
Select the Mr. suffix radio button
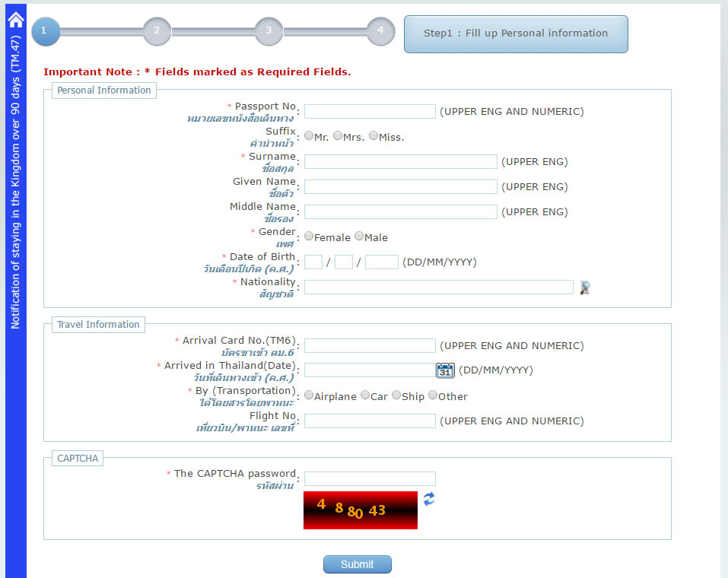[309, 135]
